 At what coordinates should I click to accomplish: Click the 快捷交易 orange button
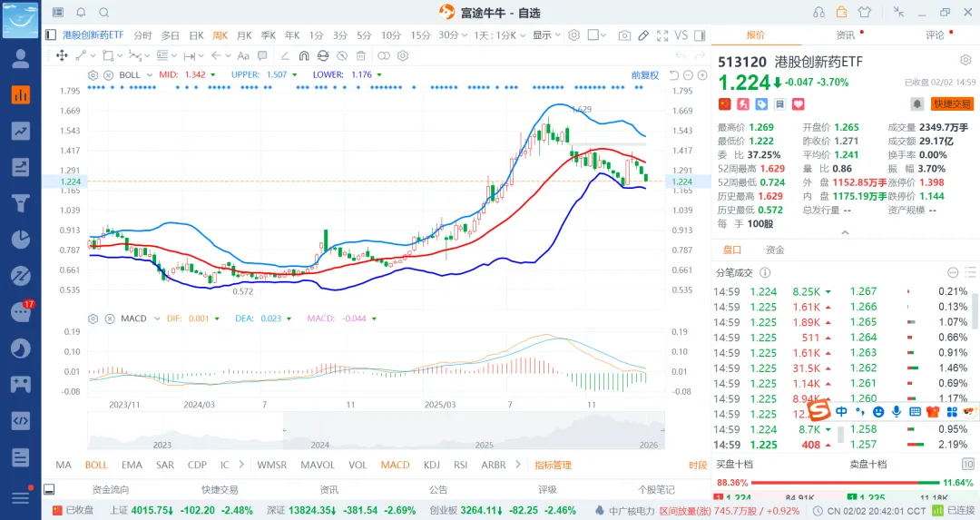click(x=952, y=103)
